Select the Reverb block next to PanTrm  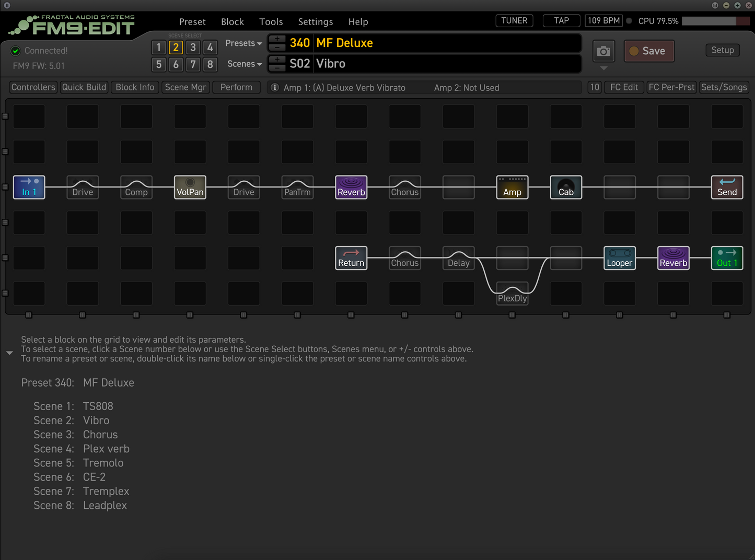(x=351, y=187)
